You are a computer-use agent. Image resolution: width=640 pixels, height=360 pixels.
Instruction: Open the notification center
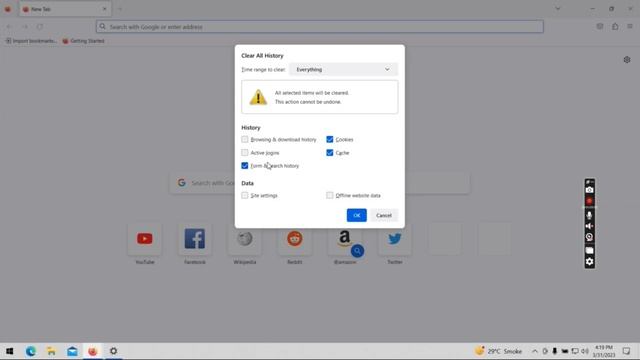[x=627, y=351]
